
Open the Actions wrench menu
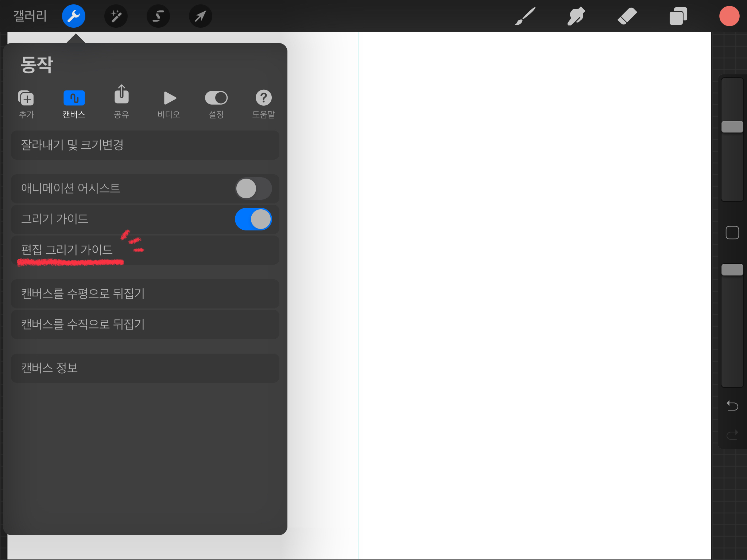[x=74, y=16]
